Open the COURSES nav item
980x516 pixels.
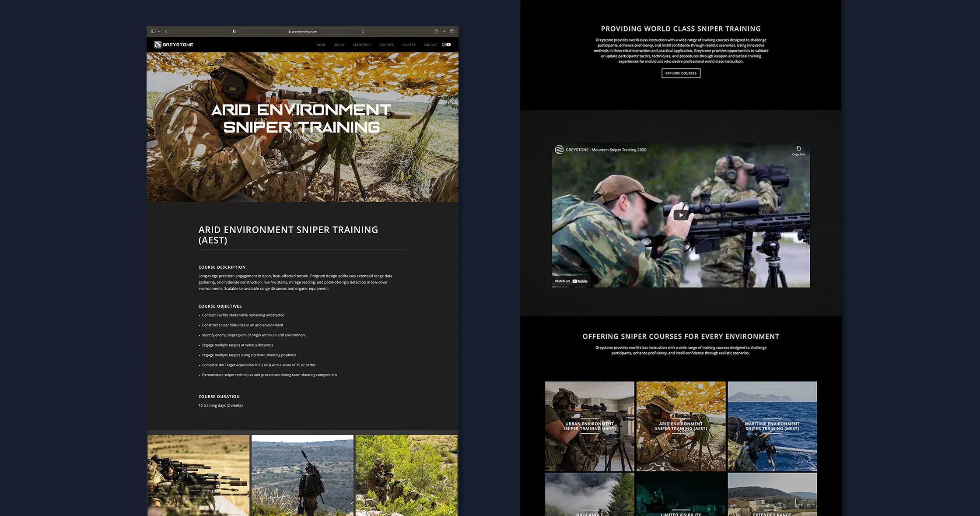(387, 45)
